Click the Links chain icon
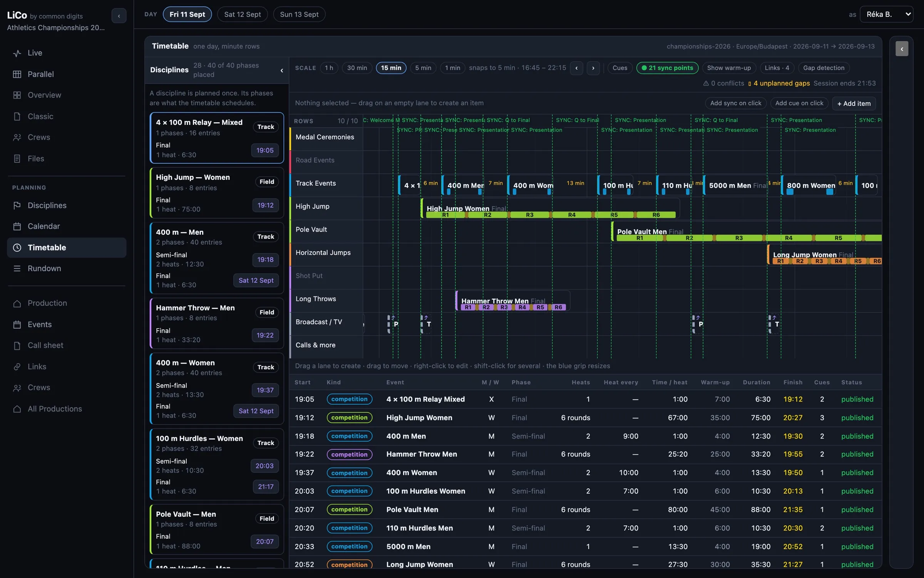The image size is (924, 578). click(17, 367)
